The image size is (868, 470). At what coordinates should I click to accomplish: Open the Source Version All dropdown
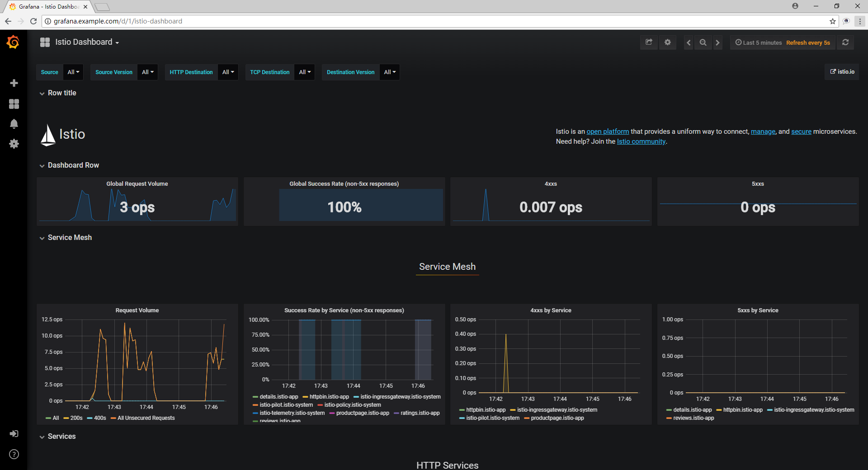148,72
